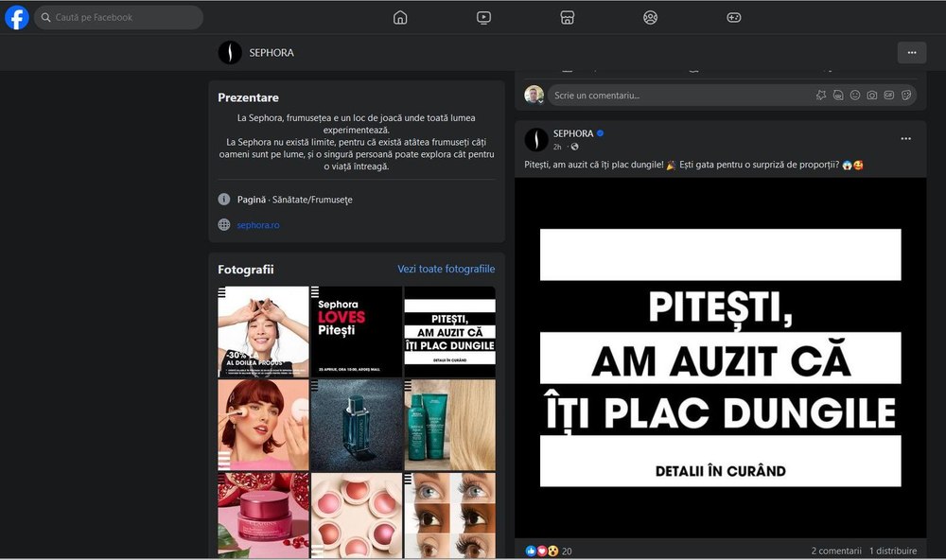Open the eyes collage photo

(449, 515)
